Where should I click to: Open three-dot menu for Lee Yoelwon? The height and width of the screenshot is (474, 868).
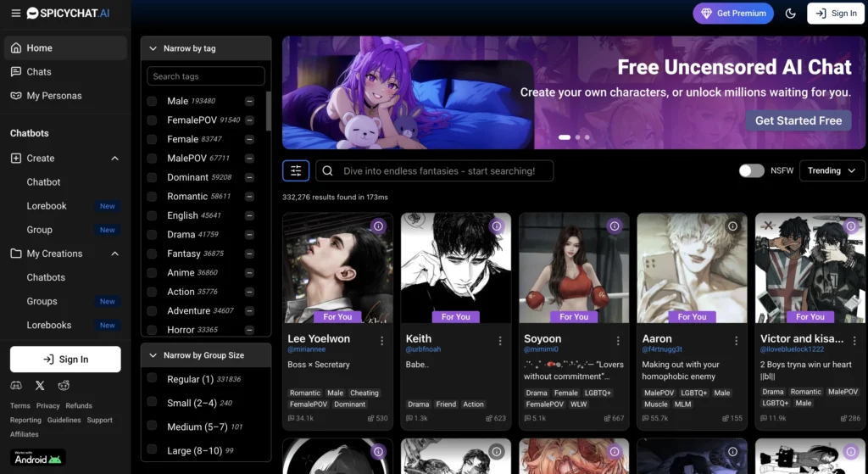[382, 341]
